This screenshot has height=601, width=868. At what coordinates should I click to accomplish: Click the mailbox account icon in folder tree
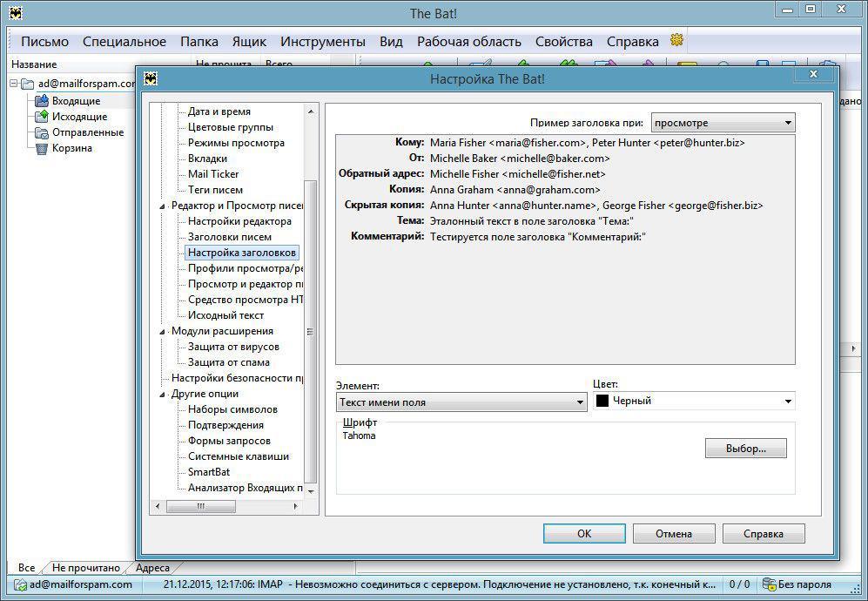[x=28, y=84]
